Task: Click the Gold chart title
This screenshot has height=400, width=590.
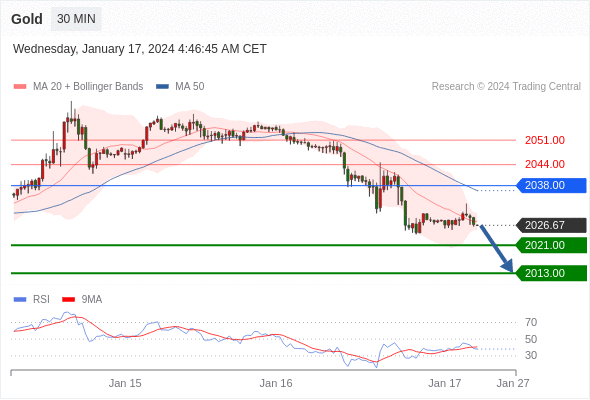Action: pyautogui.click(x=27, y=19)
